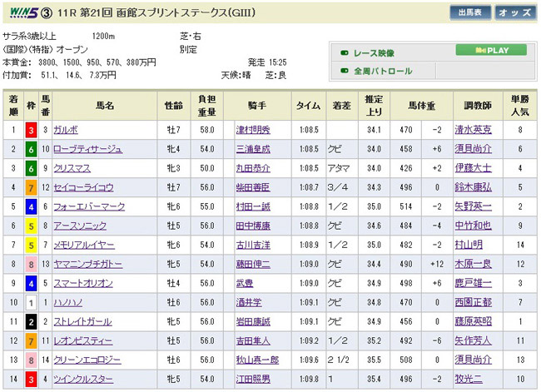Click the camera icon beside 全周パトロール
The height and width of the screenshot is (392, 541).
point(344,72)
